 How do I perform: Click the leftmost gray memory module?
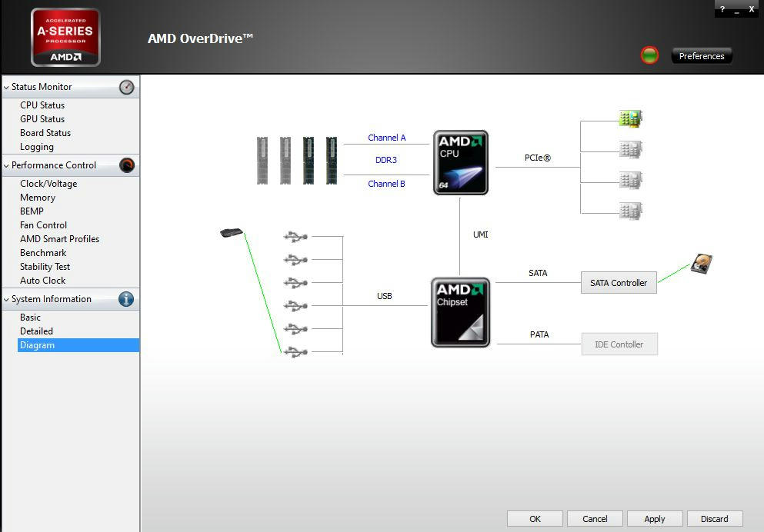coord(262,161)
